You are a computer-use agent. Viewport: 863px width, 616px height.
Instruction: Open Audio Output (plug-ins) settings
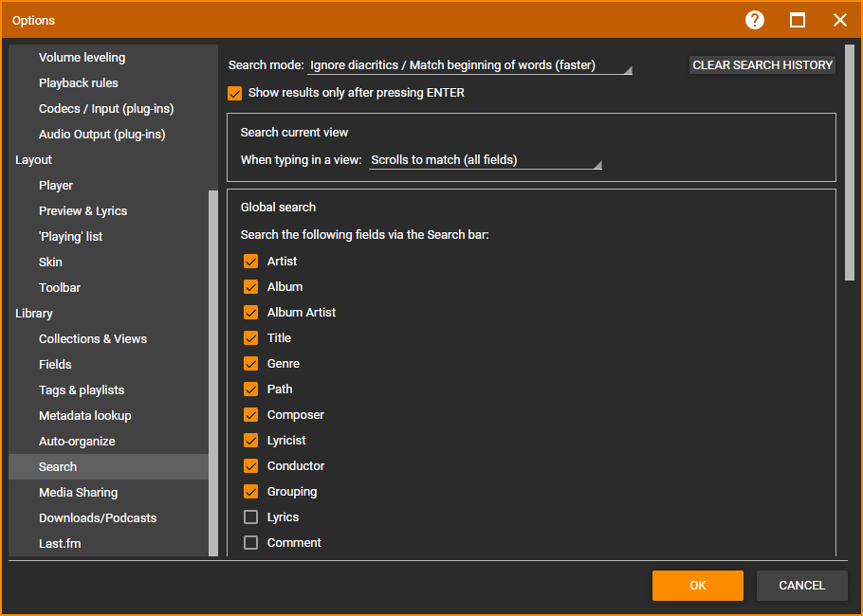click(102, 135)
